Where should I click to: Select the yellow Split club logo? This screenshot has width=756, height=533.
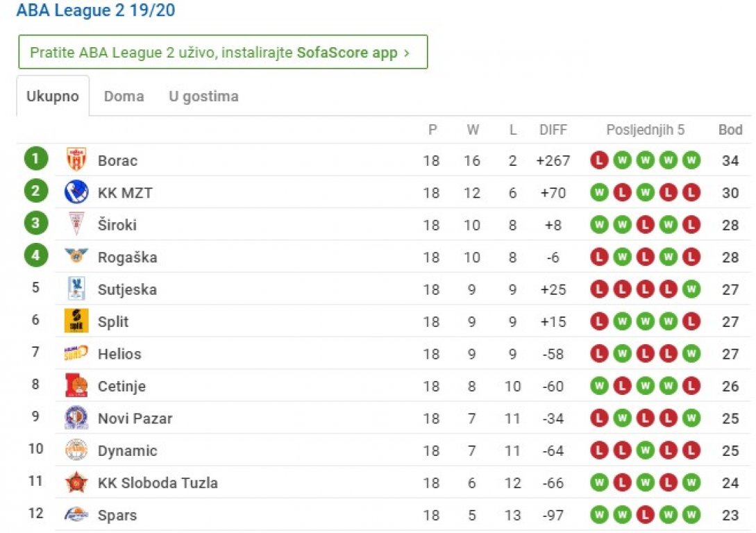tap(76, 321)
